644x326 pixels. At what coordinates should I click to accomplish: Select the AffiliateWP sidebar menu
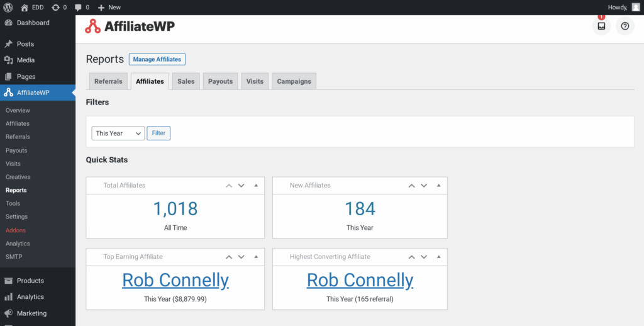(x=37, y=93)
